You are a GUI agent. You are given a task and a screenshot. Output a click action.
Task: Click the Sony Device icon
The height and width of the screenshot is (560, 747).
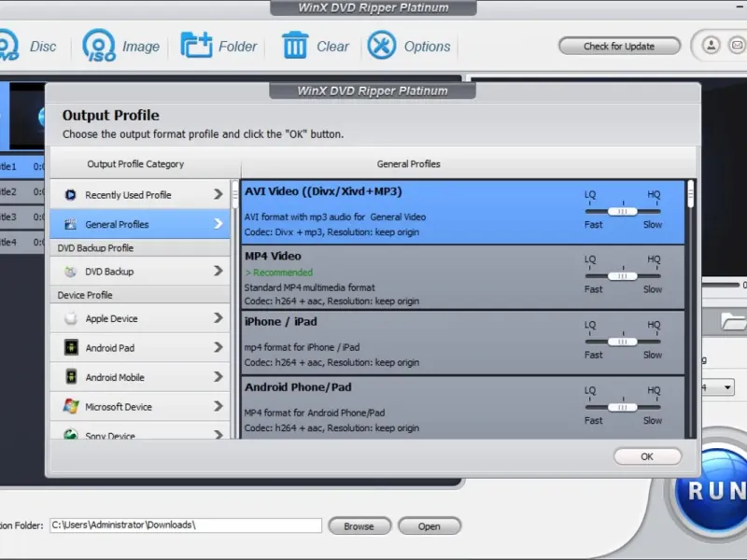tap(71, 434)
